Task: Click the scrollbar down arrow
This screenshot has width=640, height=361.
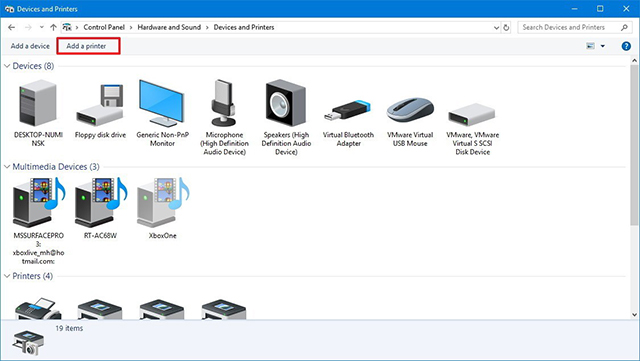Action: pos(634,315)
